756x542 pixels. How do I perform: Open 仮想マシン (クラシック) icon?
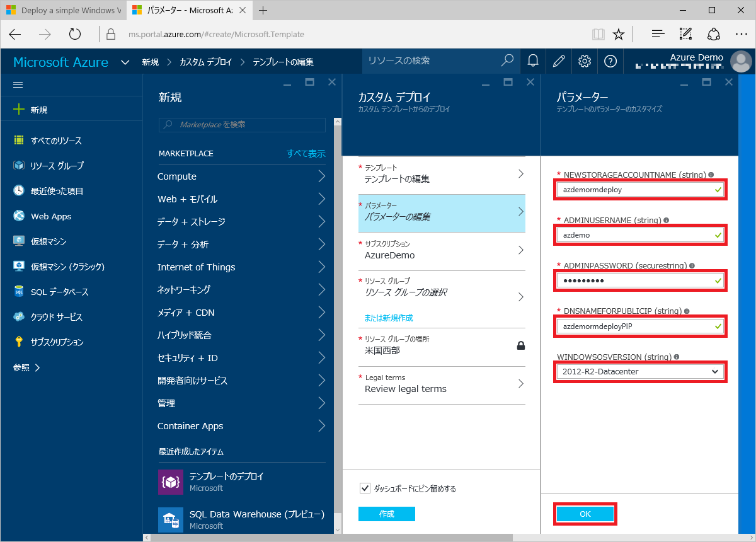[x=19, y=267]
